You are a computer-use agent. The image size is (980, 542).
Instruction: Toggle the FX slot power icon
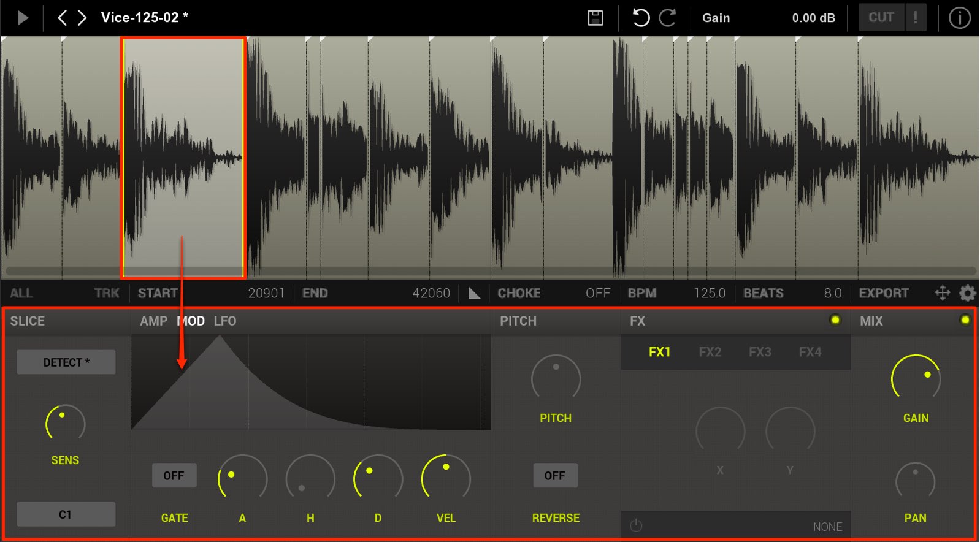point(636,526)
